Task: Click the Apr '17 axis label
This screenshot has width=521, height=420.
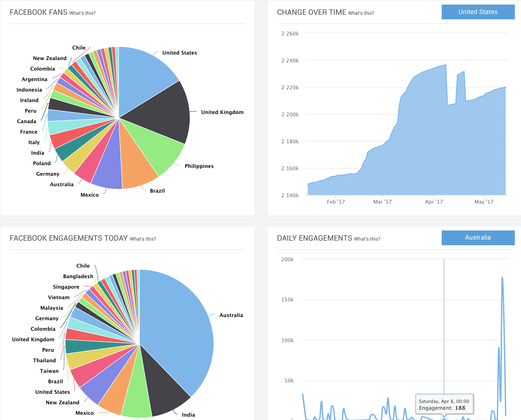Action: pos(434,202)
